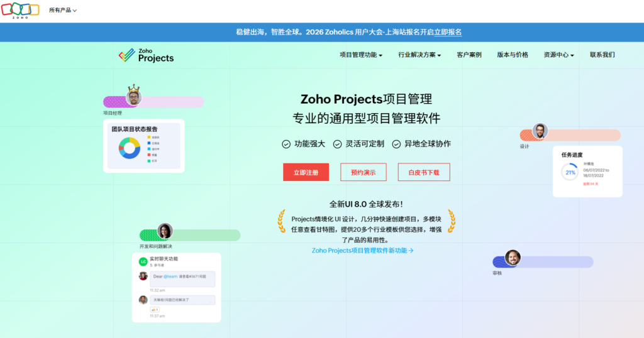Click the 专业的通用型项目管理软件 heading
Image resolution: width=644 pixels, height=338 pixels.
[367, 119]
